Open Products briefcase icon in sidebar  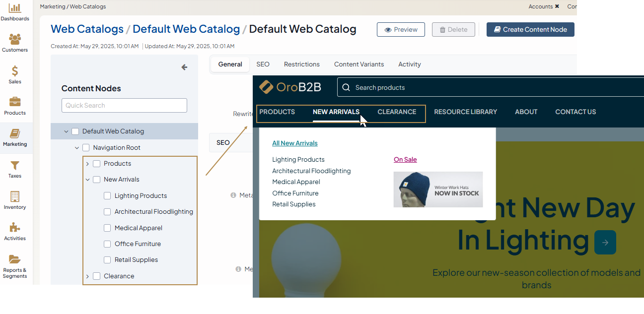[15, 102]
